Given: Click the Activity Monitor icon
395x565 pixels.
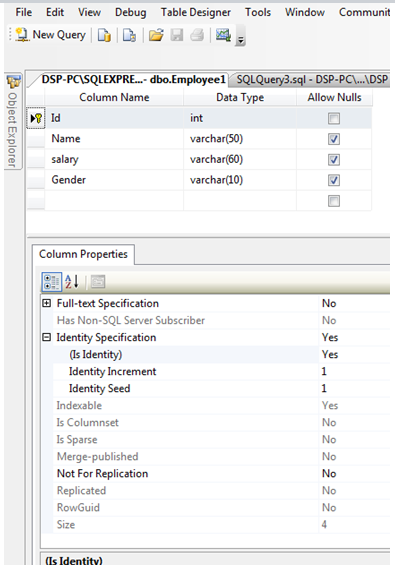Looking at the screenshot, I should tap(223, 35).
